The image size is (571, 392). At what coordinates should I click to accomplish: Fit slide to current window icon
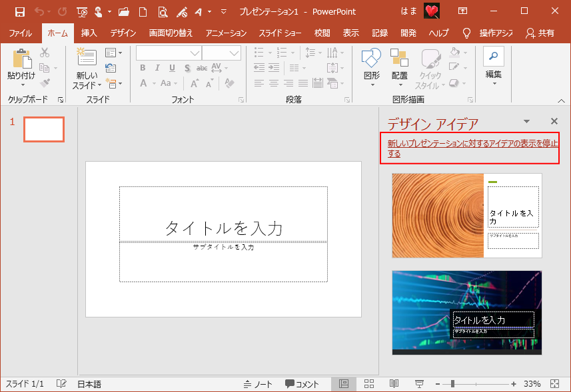pos(554,383)
